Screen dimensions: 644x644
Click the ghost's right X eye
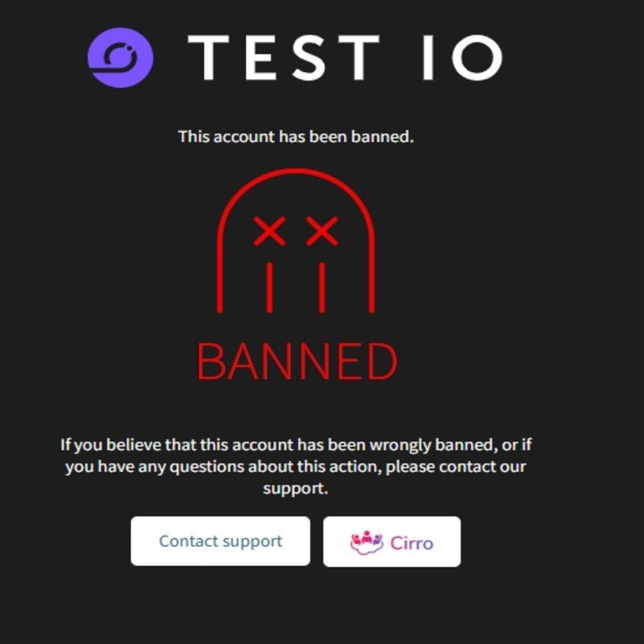tap(322, 231)
